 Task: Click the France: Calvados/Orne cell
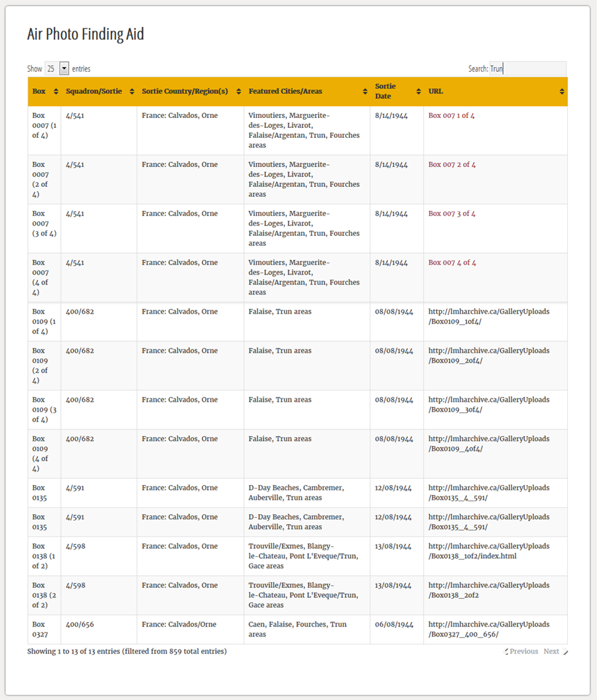point(190,630)
